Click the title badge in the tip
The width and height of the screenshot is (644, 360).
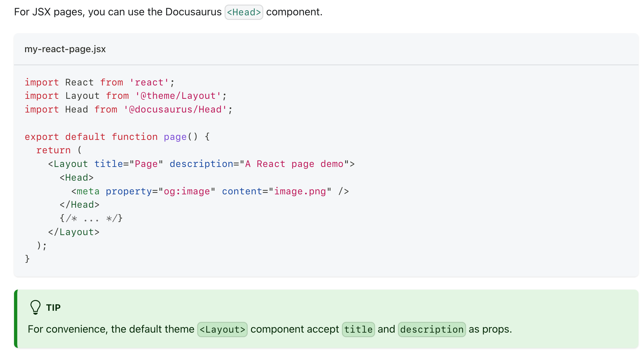(x=358, y=329)
